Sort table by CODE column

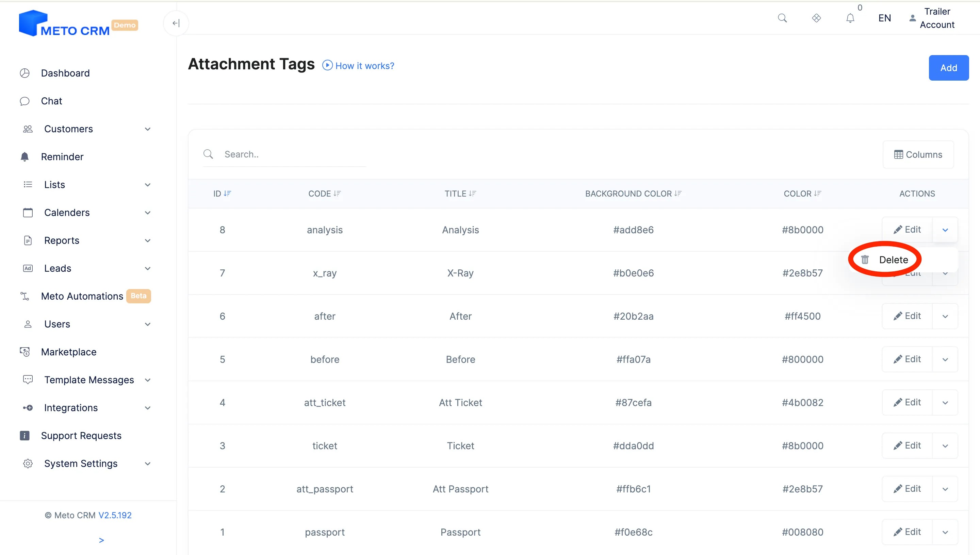coord(325,193)
